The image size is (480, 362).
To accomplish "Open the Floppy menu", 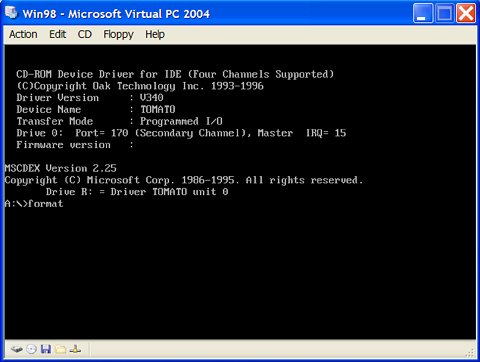I will tap(118, 34).
